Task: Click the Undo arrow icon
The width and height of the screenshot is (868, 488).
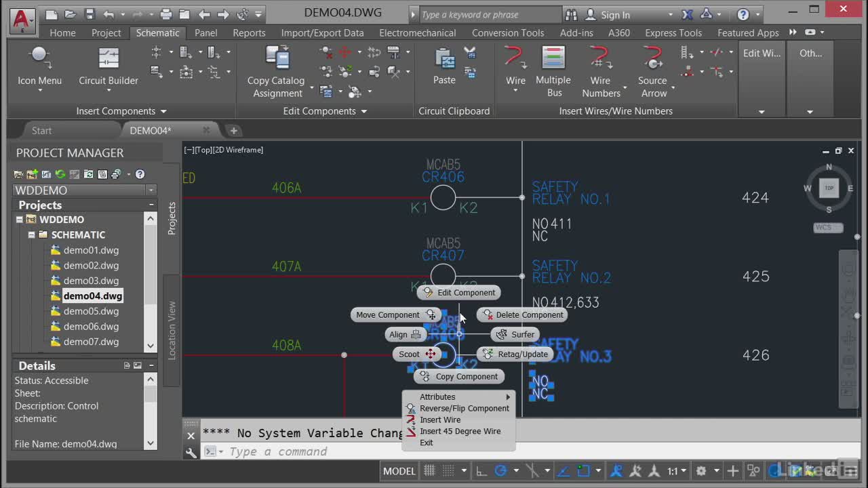Action: 109,14
